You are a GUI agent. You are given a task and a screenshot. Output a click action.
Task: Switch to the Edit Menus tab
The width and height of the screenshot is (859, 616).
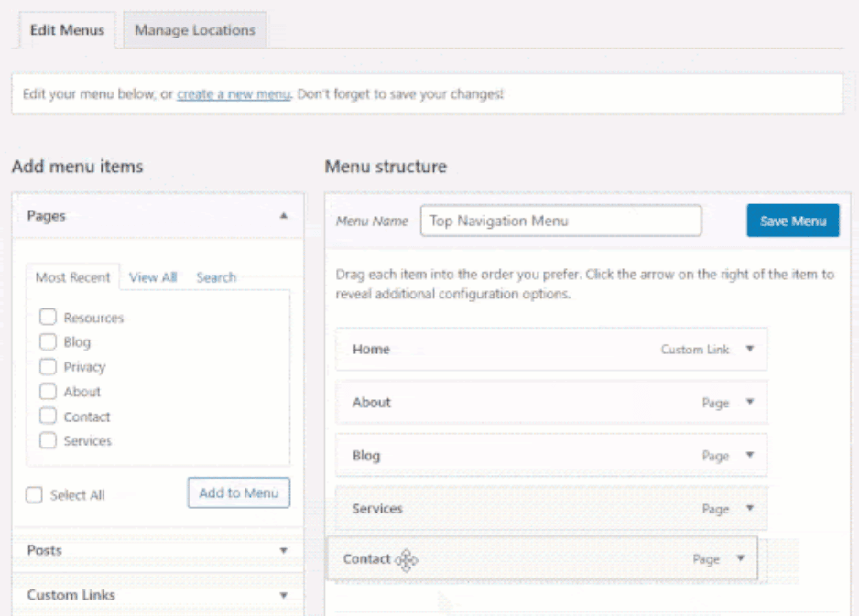[x=67, y=30]
